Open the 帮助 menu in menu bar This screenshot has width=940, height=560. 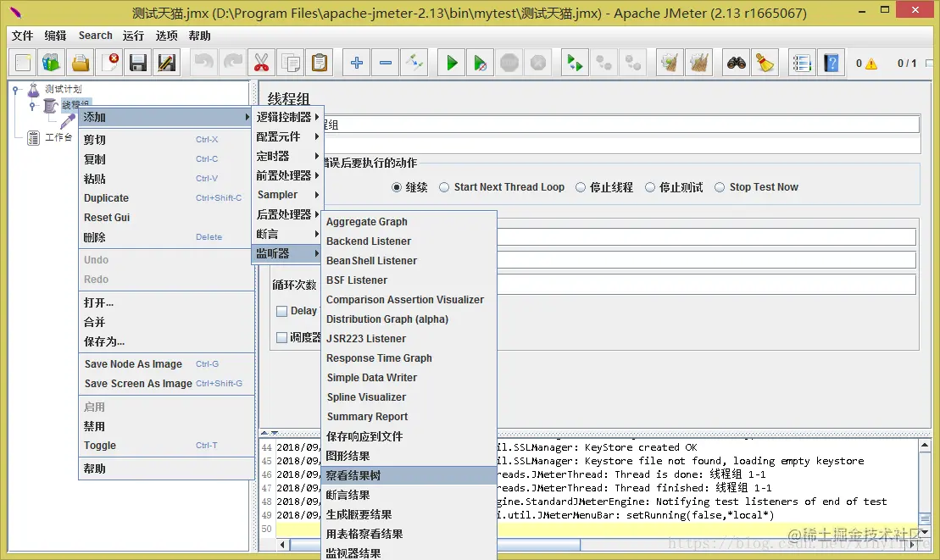click(199, 36)
